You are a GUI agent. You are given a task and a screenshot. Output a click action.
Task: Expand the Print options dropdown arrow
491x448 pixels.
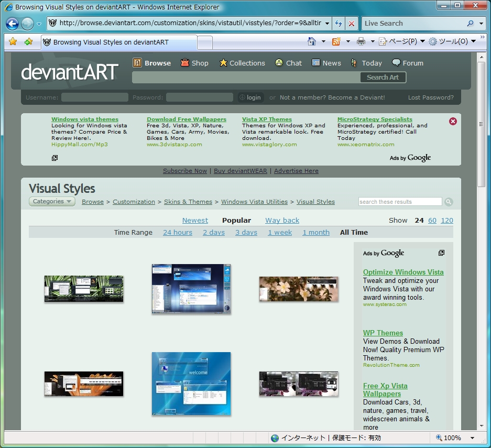[373, 41]
